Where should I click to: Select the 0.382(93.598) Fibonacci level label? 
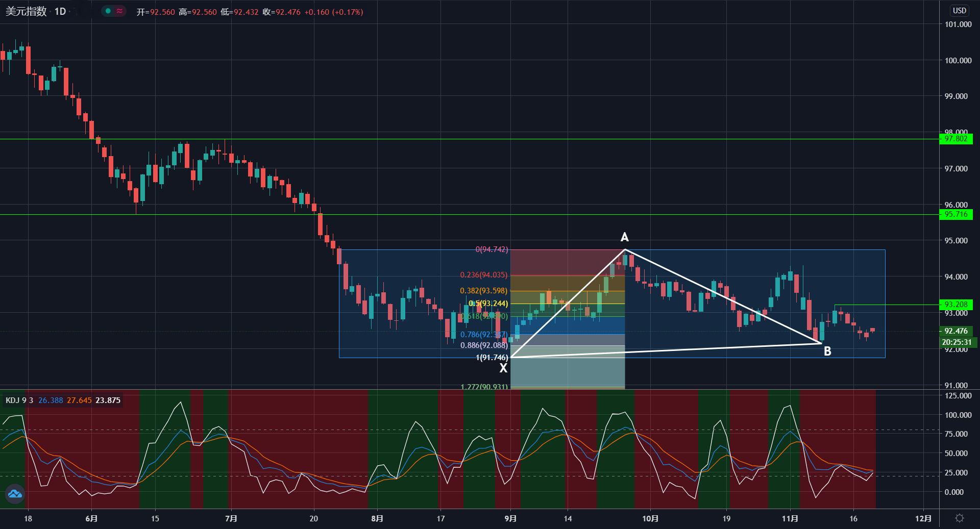click(x=484, y=291)
